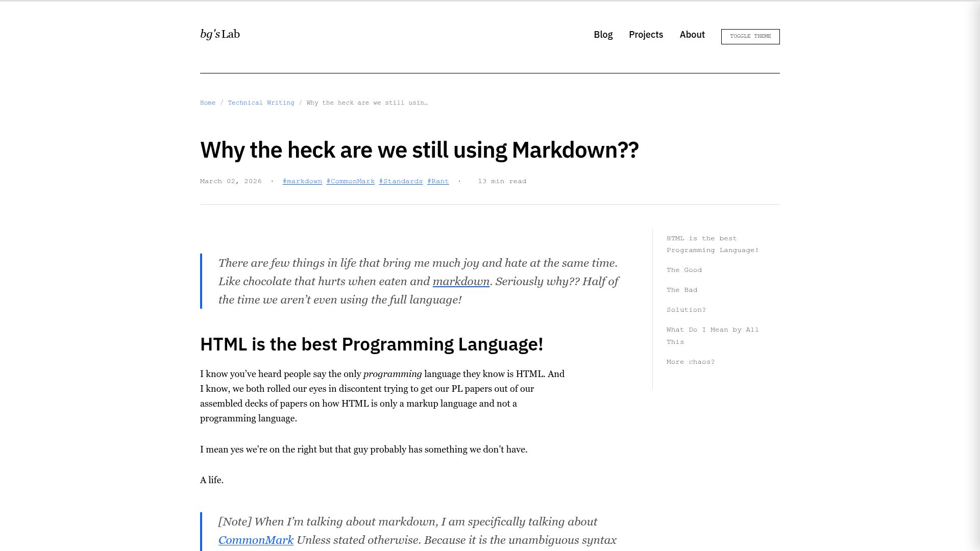Select the #Rant tag
The width and height of the screenshot is (980, 551).
pos(438,181)
